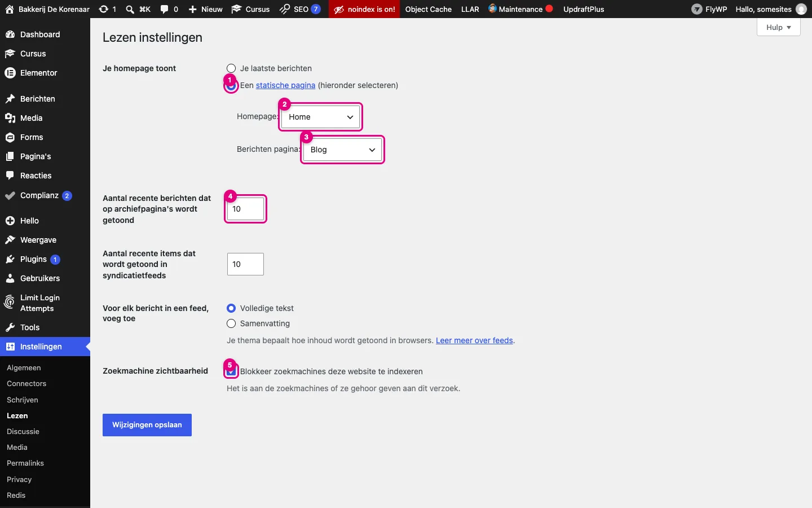Screen dimensions: 812x508
Task: Click the Pagina's icon in sidebar
Action: click(x=10, y=156)
